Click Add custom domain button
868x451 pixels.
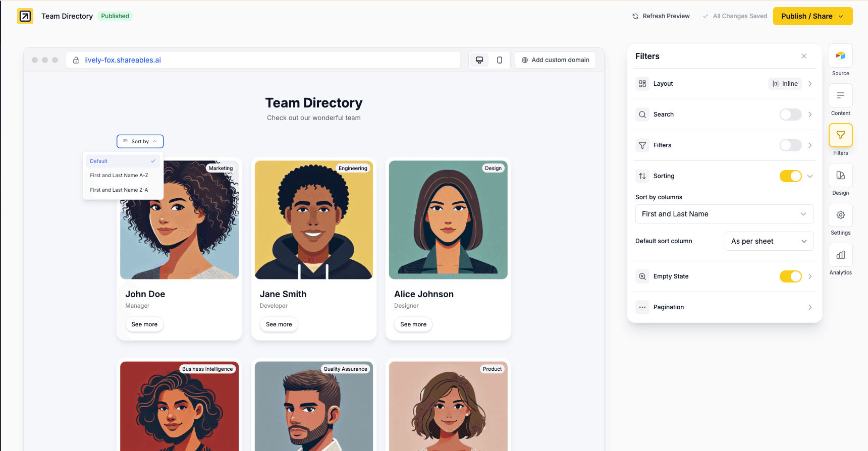pos(555,60)
